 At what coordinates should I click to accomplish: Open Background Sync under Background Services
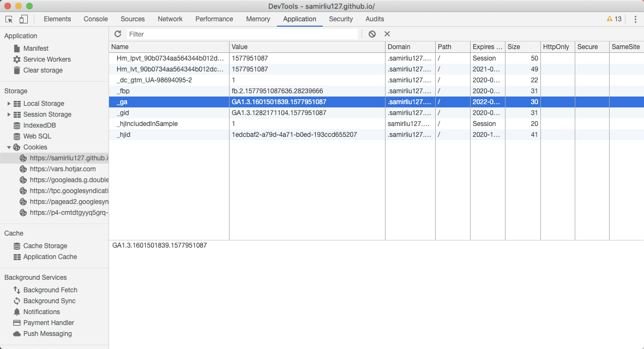coord(49,301)
